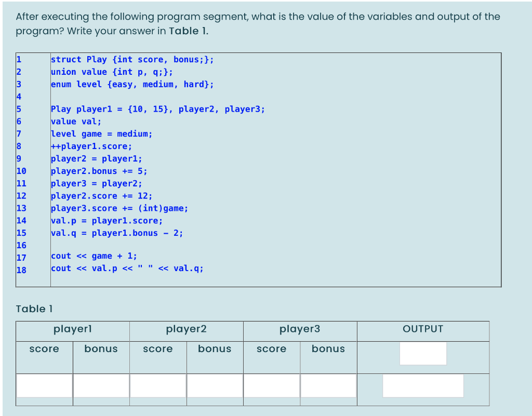Select the OUTPUT column header

pos(422,329)
